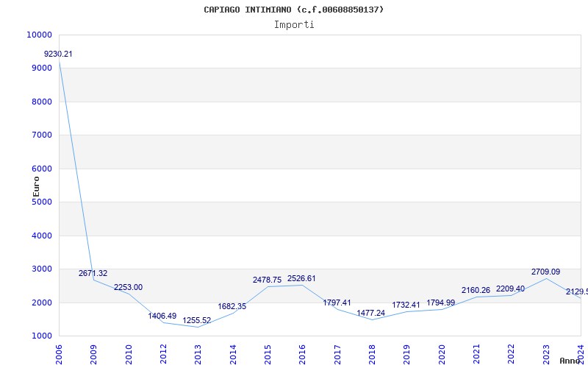
Task: Click the 2022 year tick label
Action: click(x=511, y=354)
